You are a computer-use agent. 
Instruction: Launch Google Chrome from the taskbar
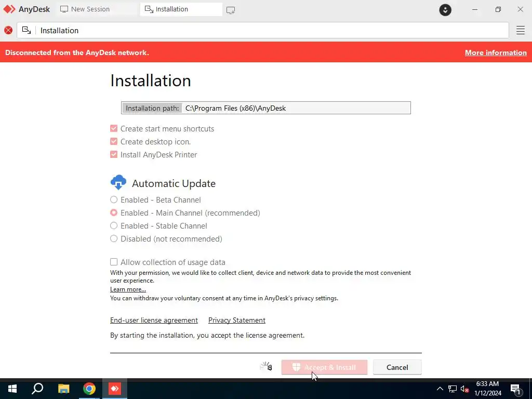(89, 389)
